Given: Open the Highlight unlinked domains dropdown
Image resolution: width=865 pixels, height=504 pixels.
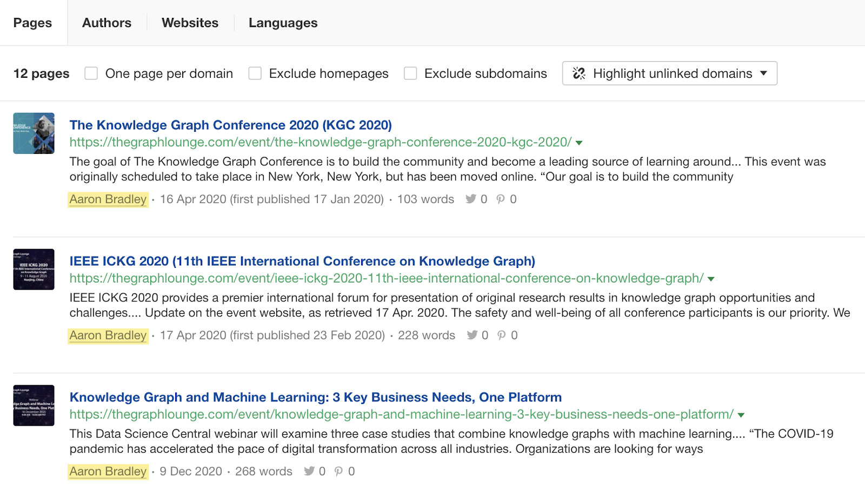Looking at the screenshot, I should pyautogui.click(x=763, y=73).
